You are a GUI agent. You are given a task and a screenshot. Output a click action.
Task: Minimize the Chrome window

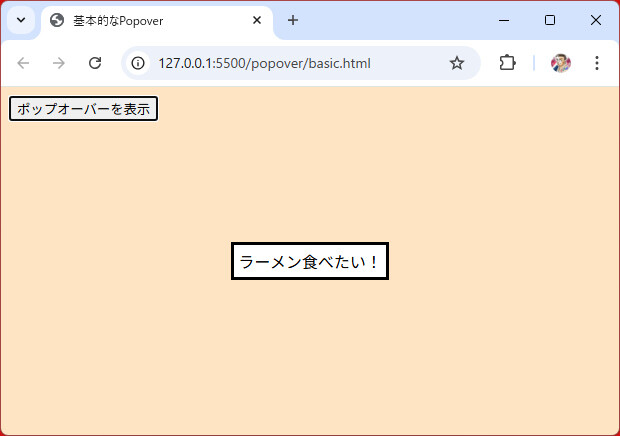(x=503, y=20)
